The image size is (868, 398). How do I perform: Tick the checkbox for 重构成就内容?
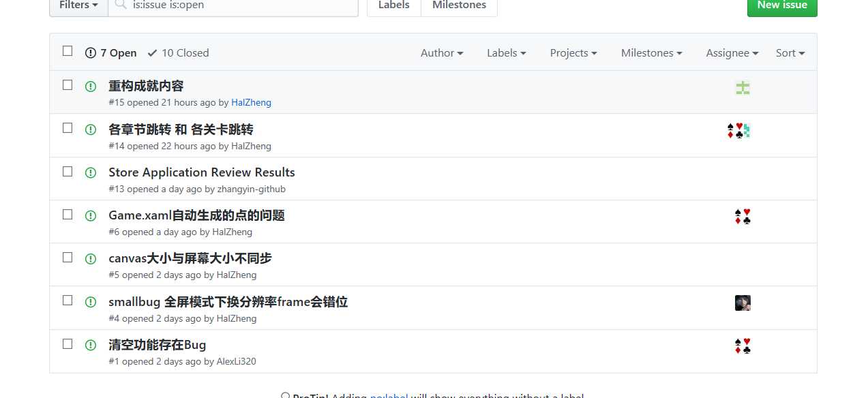(68, 85)
